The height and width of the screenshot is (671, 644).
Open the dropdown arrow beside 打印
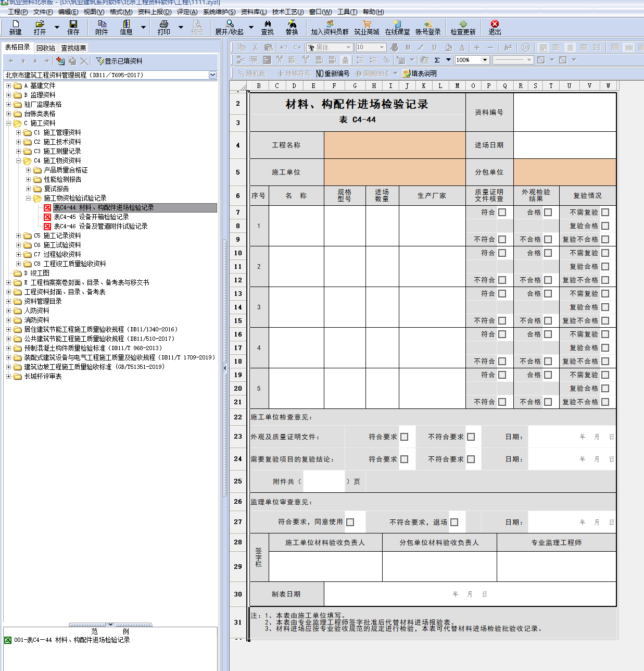tap(181, 27)
